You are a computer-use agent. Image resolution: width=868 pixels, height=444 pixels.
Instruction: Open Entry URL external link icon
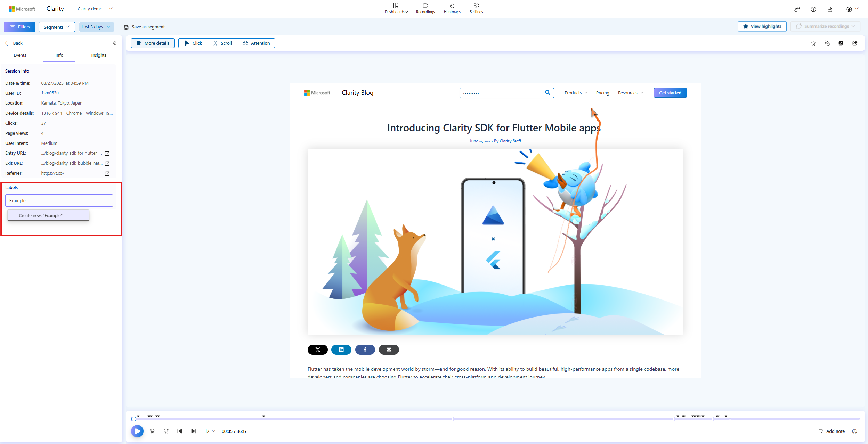(x=107, y=153)
